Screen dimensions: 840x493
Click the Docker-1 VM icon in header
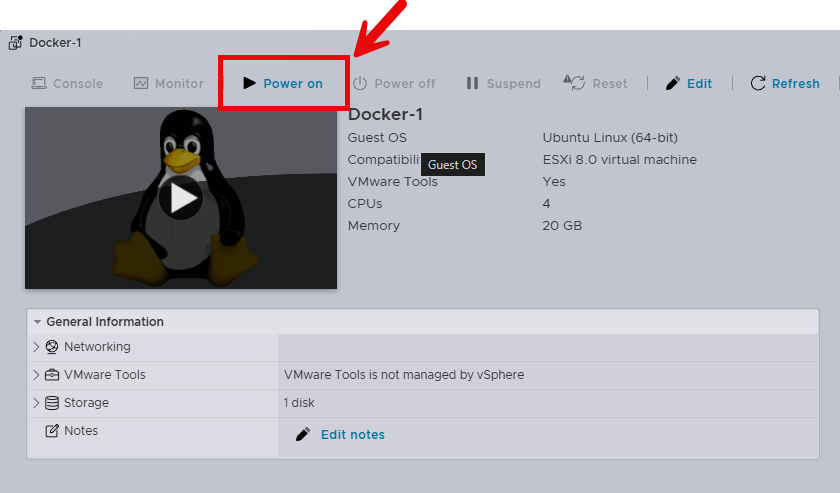[16, 42]
